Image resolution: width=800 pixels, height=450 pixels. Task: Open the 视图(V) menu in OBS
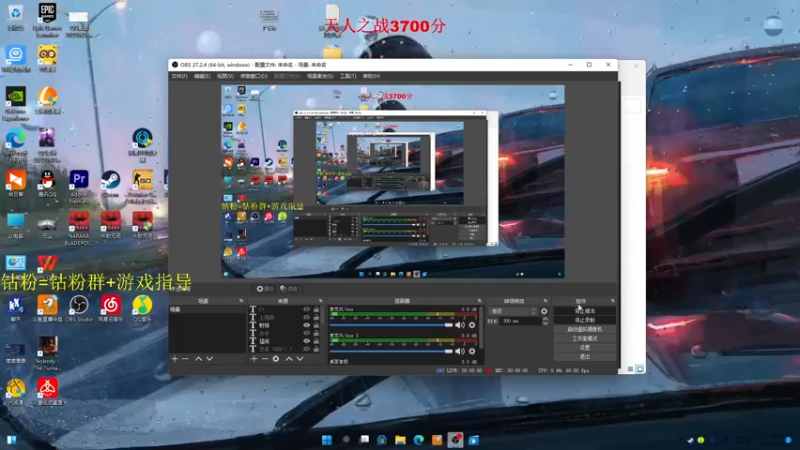tap(225, 76)
